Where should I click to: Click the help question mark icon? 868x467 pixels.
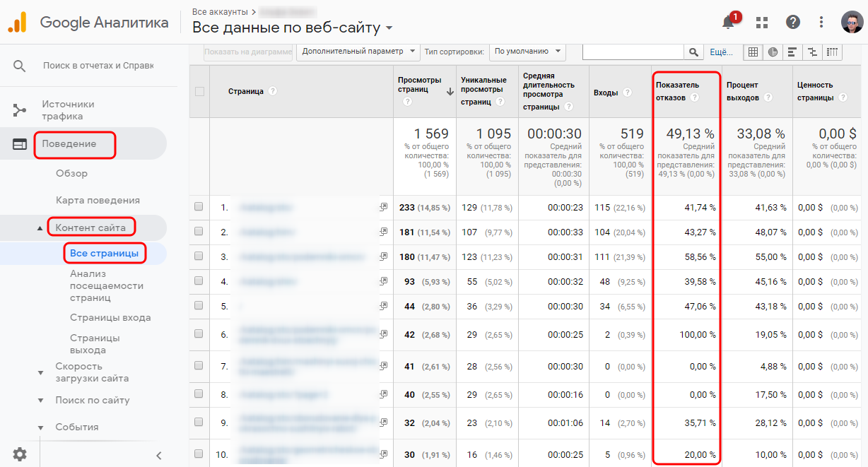click(x=793, y=22)
